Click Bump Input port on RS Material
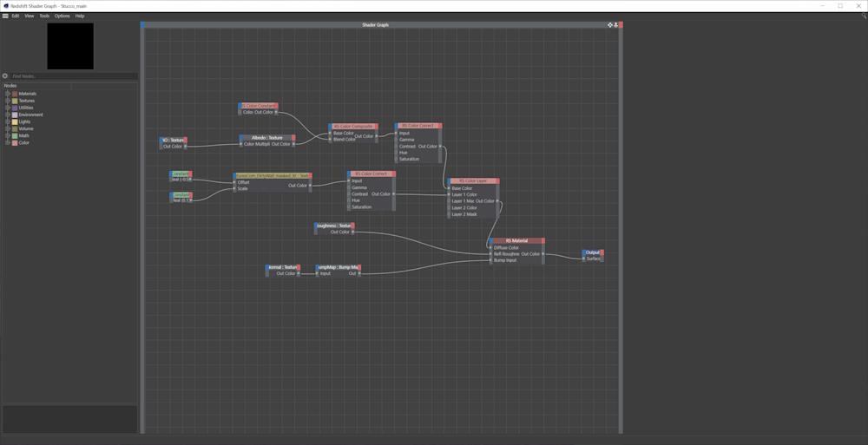 (x=490, y=260)
